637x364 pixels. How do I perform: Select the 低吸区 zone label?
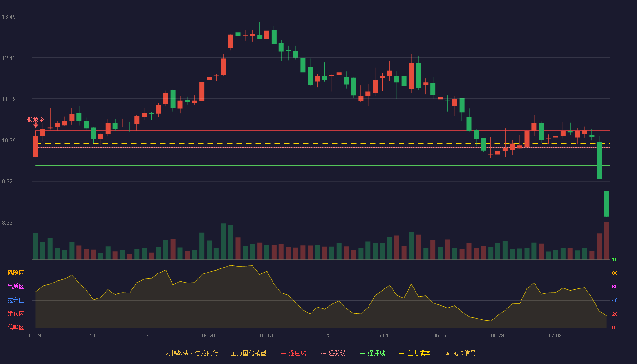(x=15, y=327)
